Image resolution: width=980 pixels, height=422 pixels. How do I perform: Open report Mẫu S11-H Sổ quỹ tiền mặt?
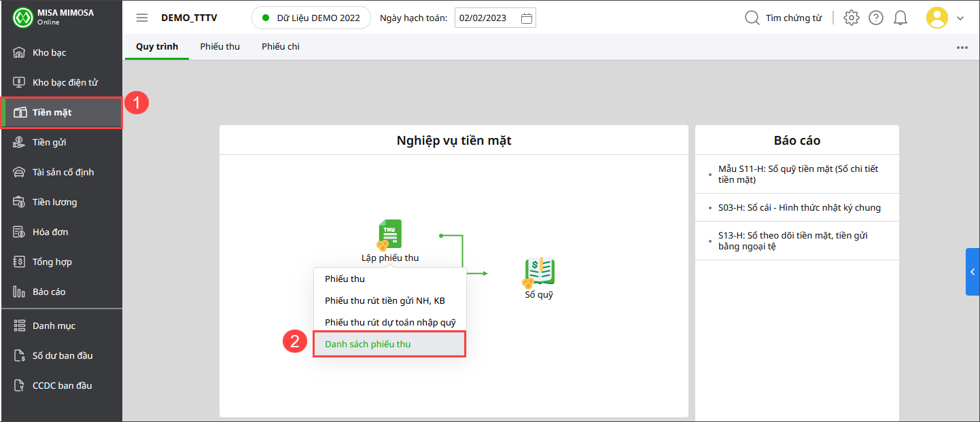pyautogui.click(x=797, y=174)
